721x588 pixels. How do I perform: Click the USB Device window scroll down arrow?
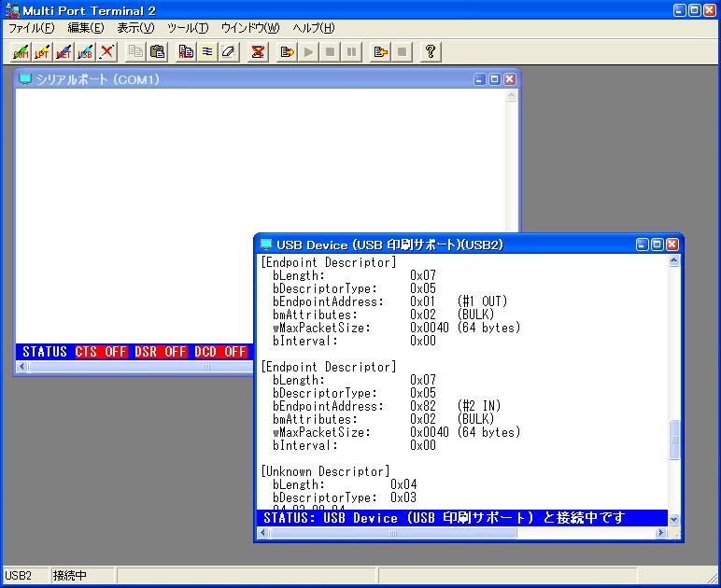674,520
